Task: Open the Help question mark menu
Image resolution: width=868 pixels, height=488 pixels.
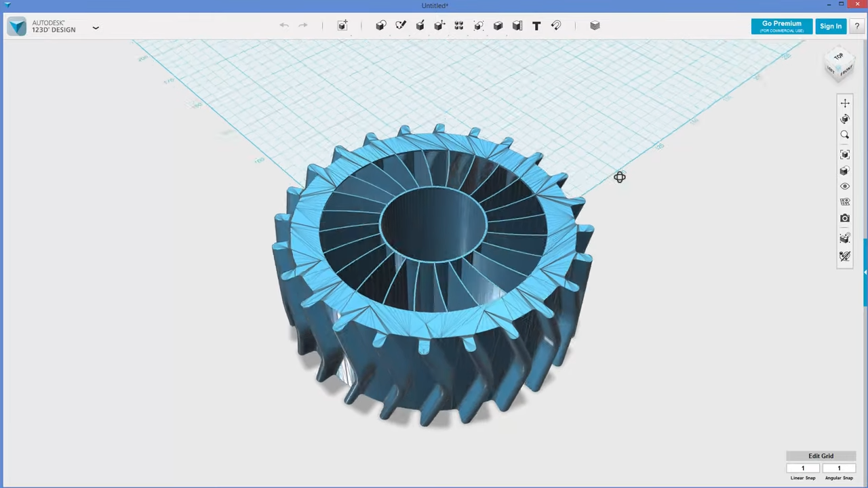Action: tap(856, 26)
